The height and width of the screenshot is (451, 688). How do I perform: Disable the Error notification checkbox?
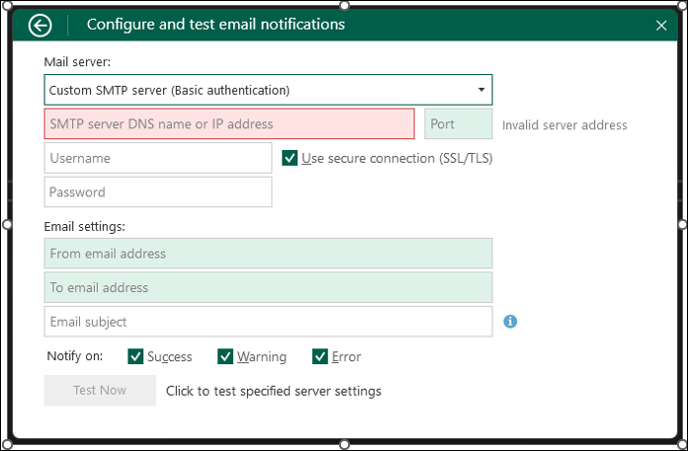320,357
